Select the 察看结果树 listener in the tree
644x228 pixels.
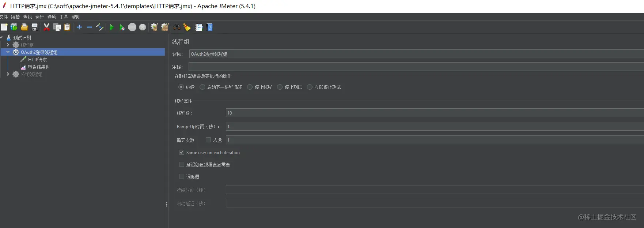(x=39, y=67)
